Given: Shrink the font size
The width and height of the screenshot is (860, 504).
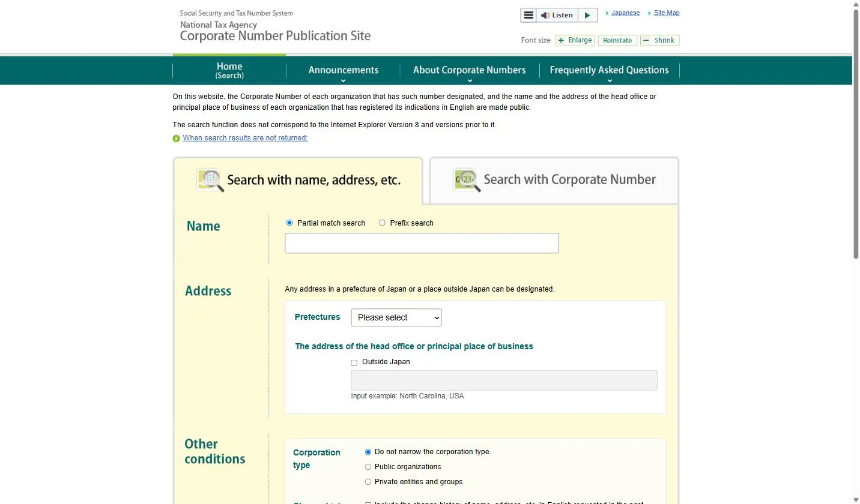Looking at the screenshot, I should [x=659, y=40].
